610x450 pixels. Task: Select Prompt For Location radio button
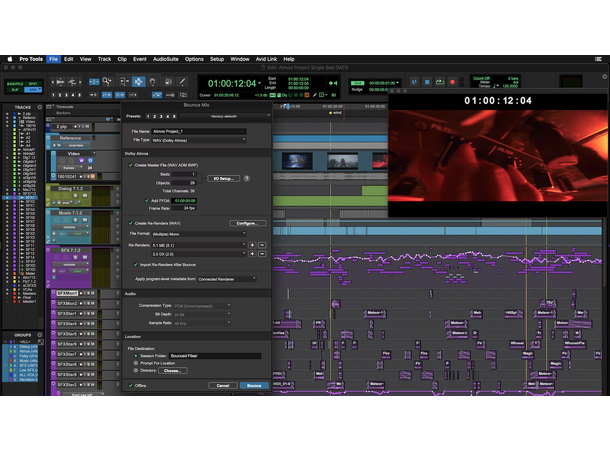tap(136, 363)
